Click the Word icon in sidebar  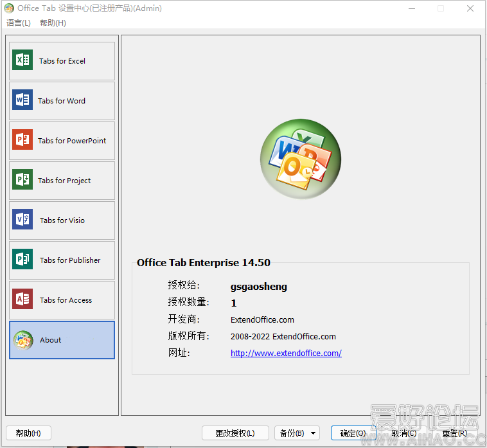22,100
